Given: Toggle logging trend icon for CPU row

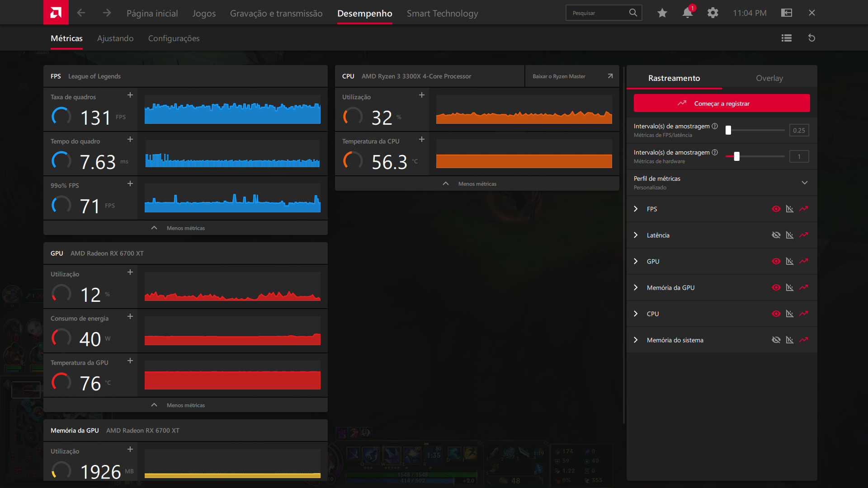Looking at the screenshot, I should pos(804,314).
